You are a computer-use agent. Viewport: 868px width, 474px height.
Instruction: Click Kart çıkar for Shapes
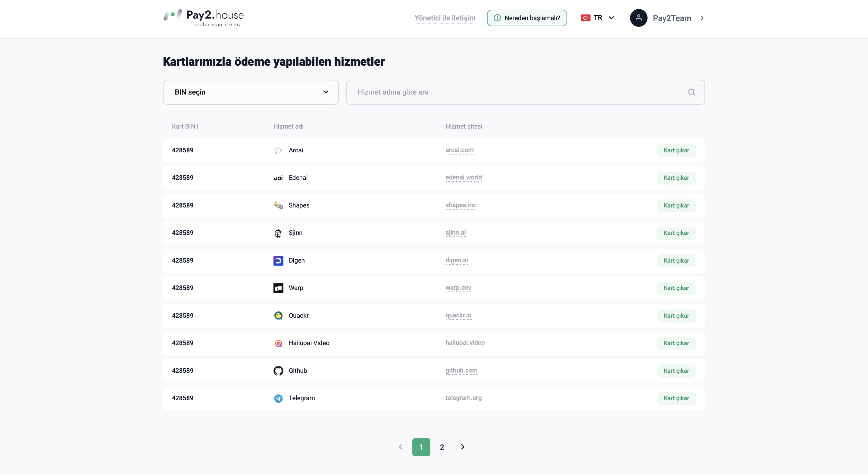tap(676, 205)
